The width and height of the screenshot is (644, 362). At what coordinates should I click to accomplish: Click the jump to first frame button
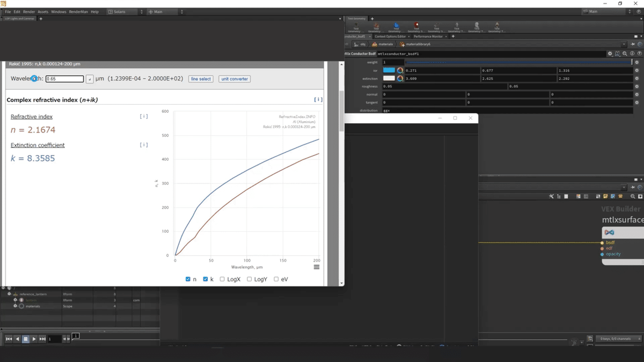point(9,339)
